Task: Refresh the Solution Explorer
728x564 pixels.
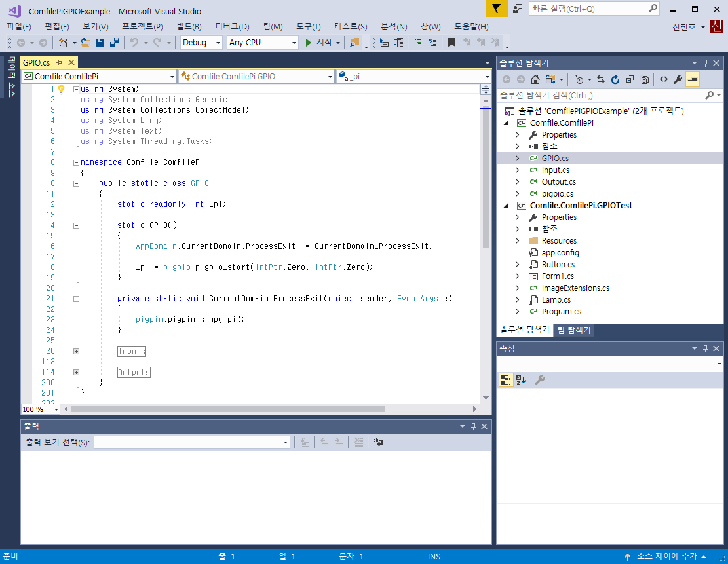Action: pyautogui.click(x=615, y=79)
